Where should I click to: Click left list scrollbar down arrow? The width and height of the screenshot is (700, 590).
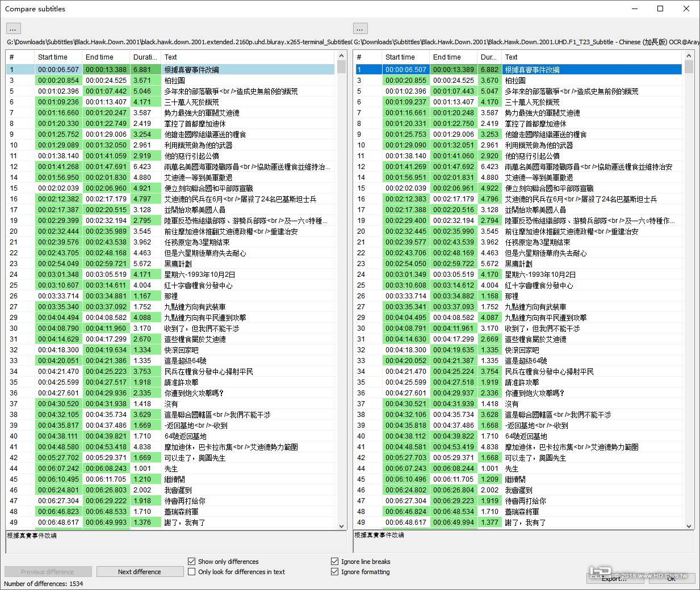click(341, 526)
